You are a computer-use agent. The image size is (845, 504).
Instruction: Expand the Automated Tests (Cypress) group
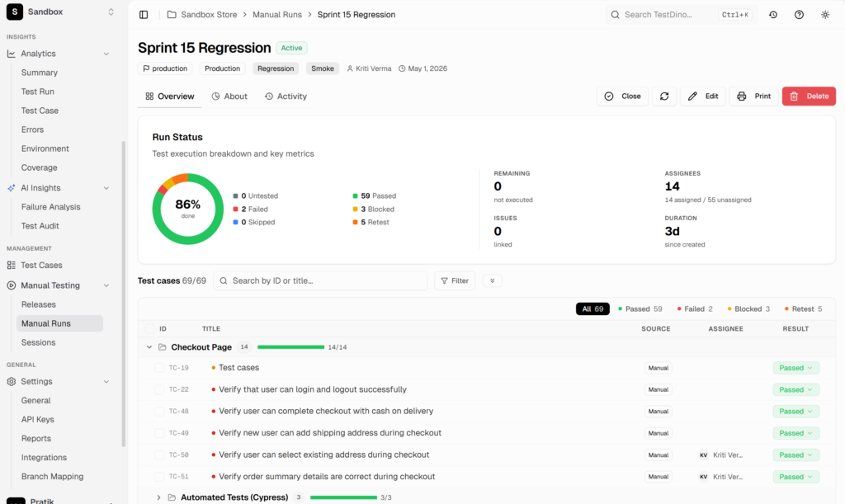point(158,497)
